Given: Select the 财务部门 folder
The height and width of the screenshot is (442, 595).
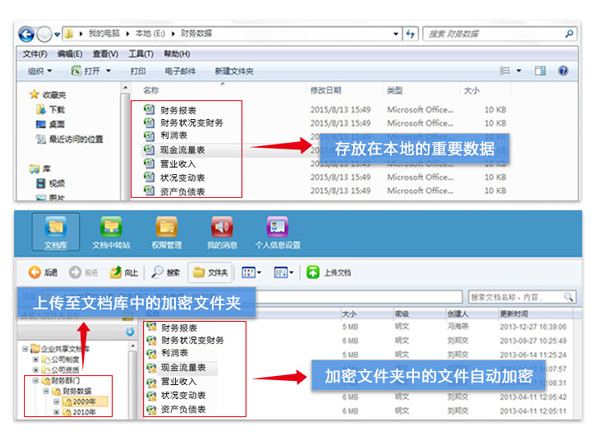Looking at the screenshot, I should [x=61, y=380].
